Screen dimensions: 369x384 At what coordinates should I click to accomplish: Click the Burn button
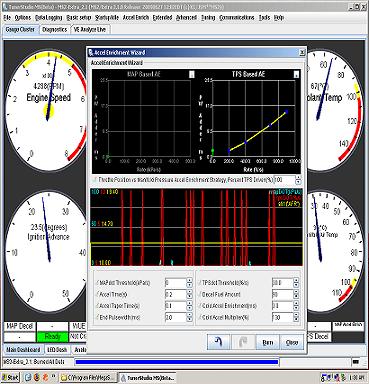(268, 342)
